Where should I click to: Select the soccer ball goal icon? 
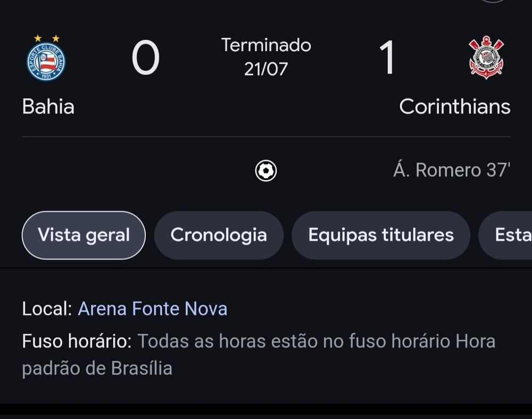266,171
